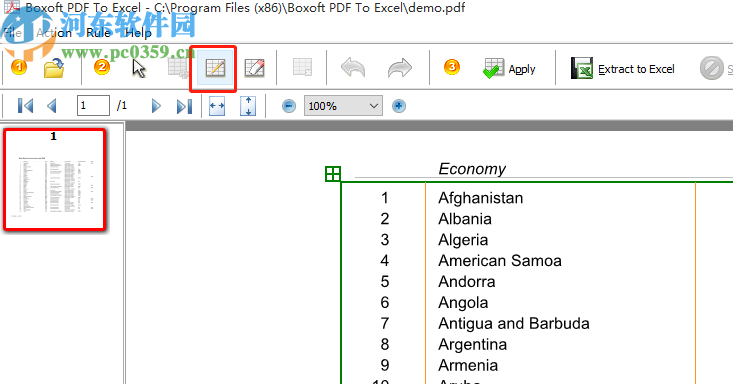
Task: Click Angola row text
Action: click(x=463, y=303)
